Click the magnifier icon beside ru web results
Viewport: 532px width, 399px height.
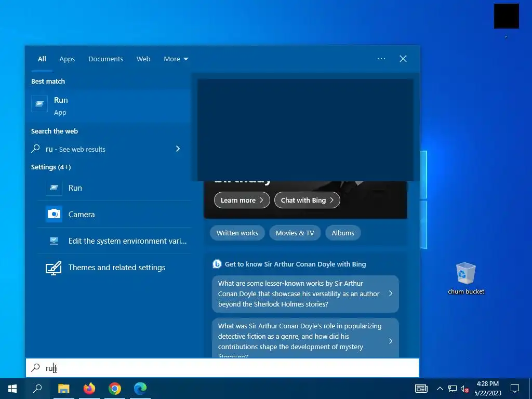point(36,149)
